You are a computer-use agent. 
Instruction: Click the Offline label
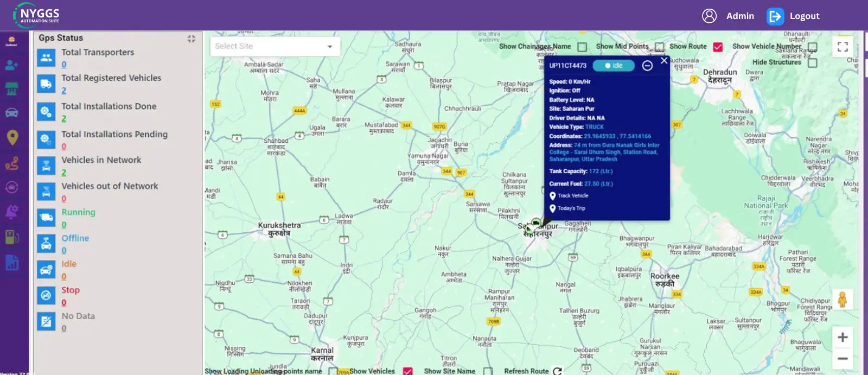click(x=75, y=238)
